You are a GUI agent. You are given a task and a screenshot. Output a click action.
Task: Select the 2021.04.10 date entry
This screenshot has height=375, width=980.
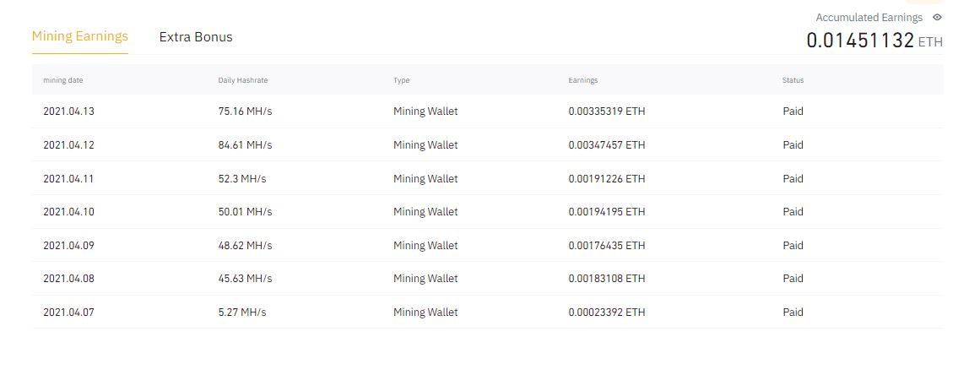pos(68,212)
